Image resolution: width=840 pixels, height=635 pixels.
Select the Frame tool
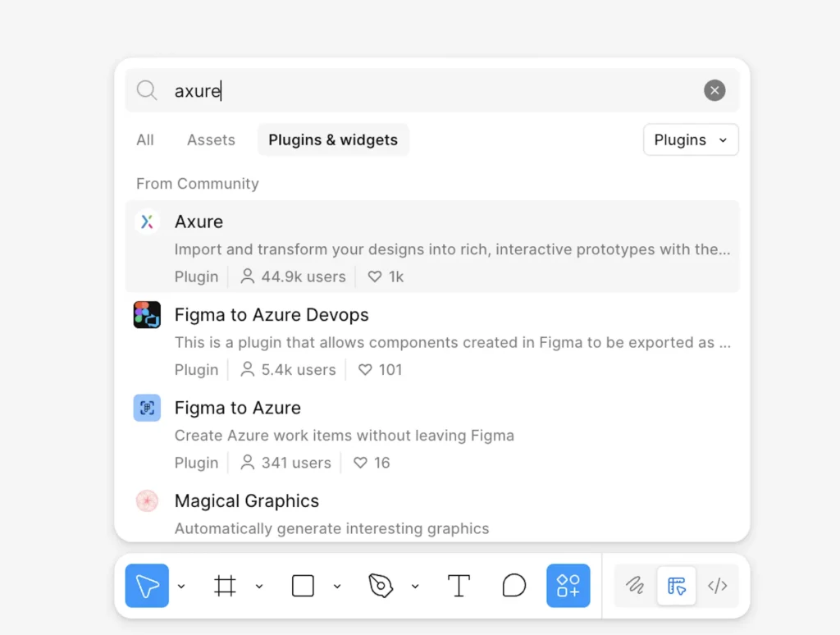tap(225, 586)
